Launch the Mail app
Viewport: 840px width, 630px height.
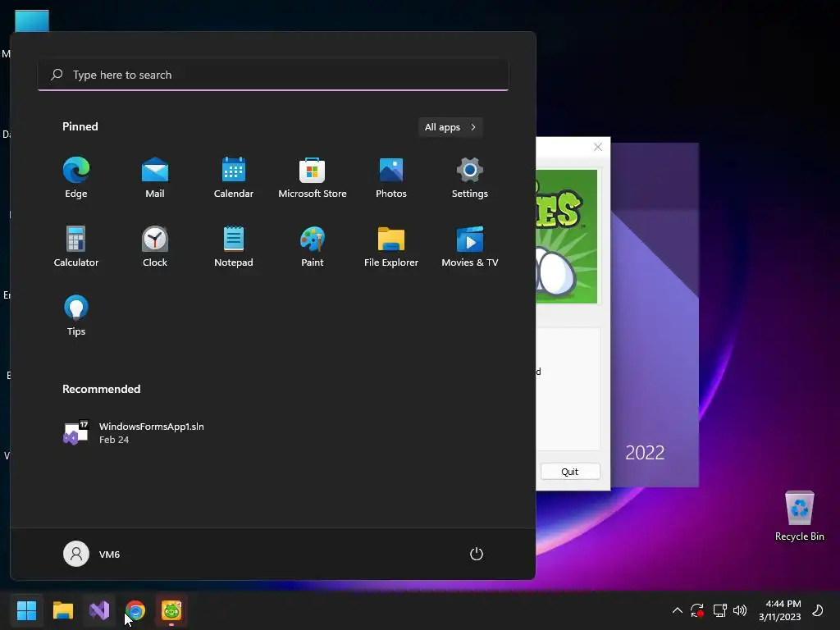(155, 178)
